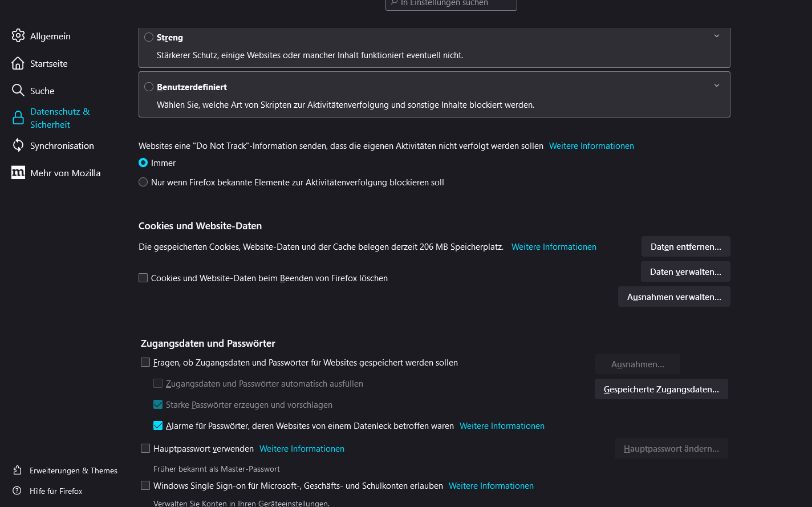Click the Allgemein gear icon
Image resolution: width=812 pixels, height=507 pixels.
(18, 36)
